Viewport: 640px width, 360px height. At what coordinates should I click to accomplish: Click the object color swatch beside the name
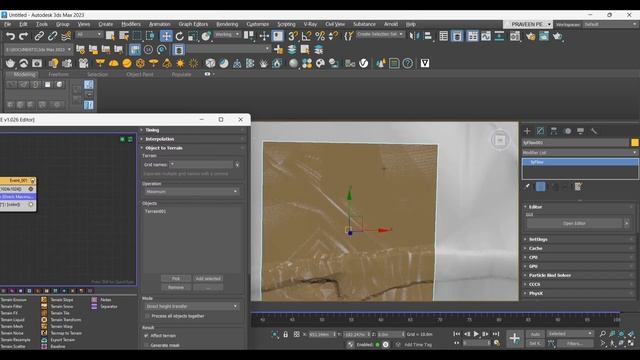pyautogui.click(x=634, y=142)
